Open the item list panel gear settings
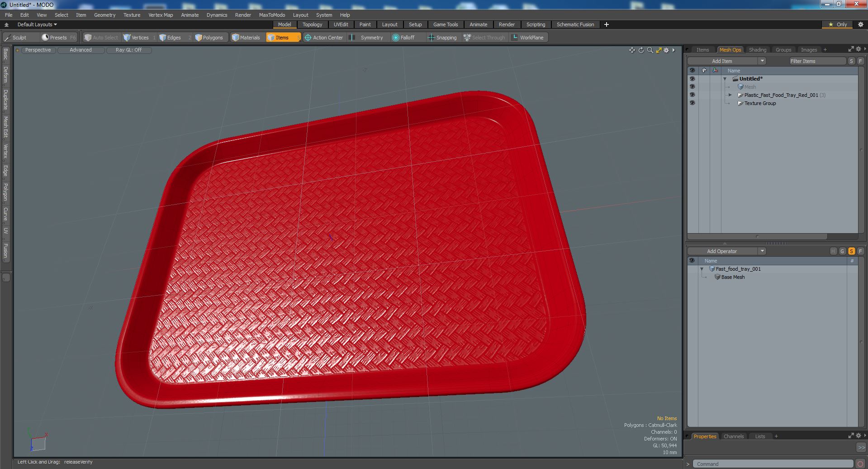 [858, 49]
